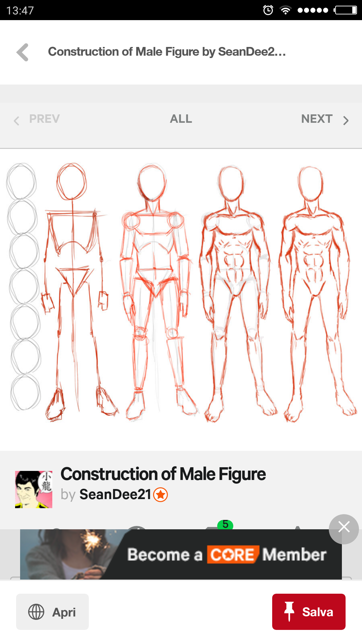Open the SeanDee21 author profile link
Image resolution: width=362 pixels, height=644 pixels.
[115, 494]
